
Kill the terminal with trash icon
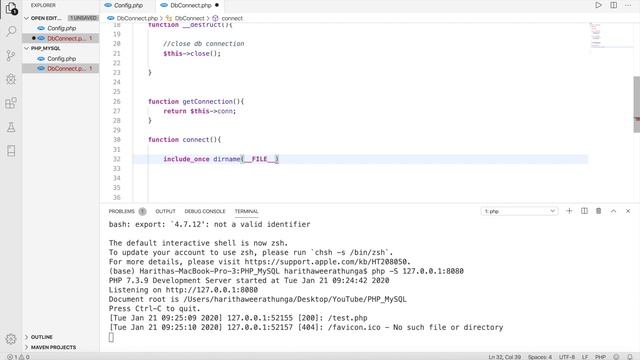(x=599, y=211)
